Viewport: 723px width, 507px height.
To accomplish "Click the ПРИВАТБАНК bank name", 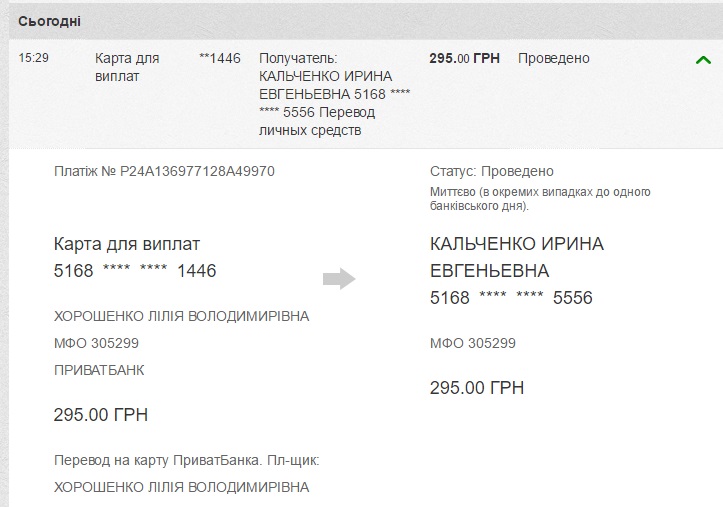I will [x=99, y=370].
